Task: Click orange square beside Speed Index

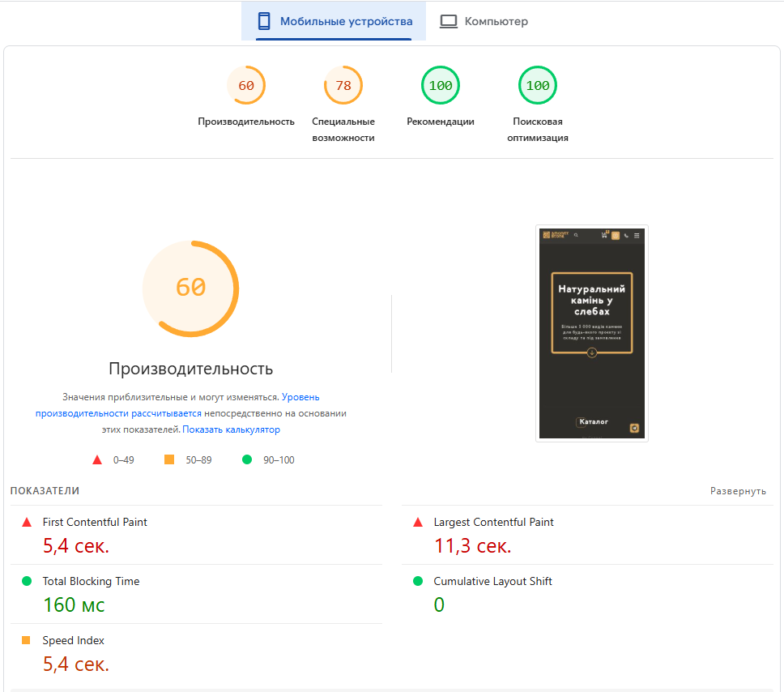Action: tap(26, 640)
